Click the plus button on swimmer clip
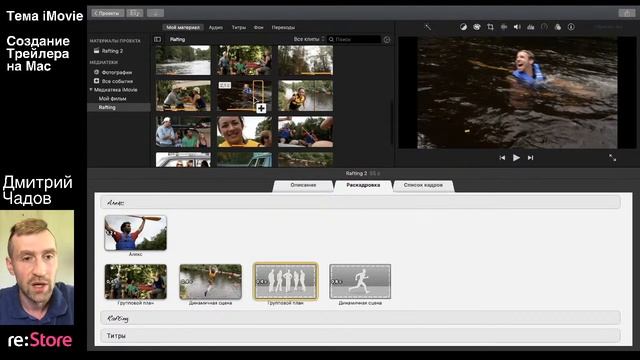 (261, 108)
